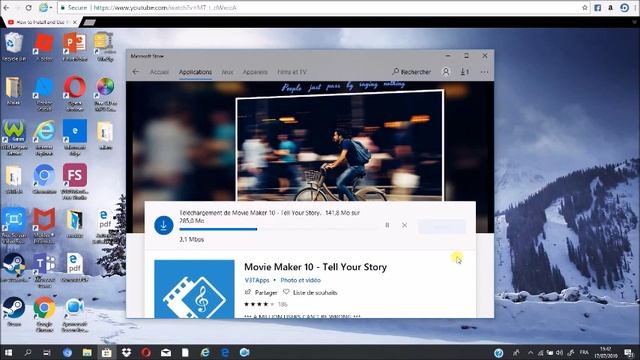
Task: Open the Mail app on the taskbar
Action: coord(166,353)
